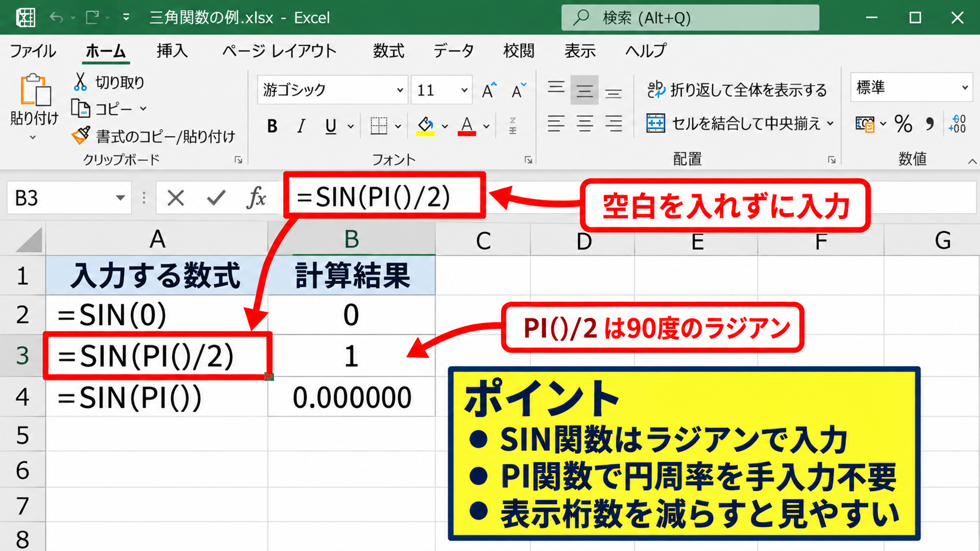Screen dimensions: 980x551
Task: Open the 游ゴシック font name dropdown
Action: pos(400,90)
